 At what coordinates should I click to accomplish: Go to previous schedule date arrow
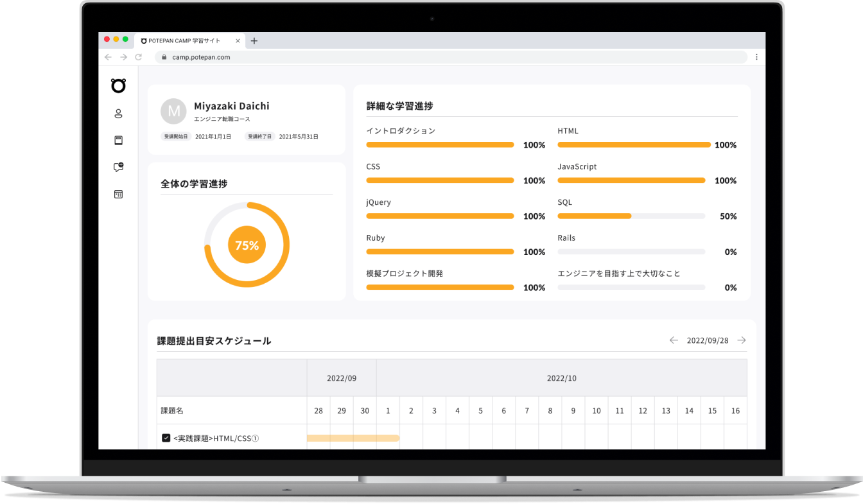tap(674, 340)
